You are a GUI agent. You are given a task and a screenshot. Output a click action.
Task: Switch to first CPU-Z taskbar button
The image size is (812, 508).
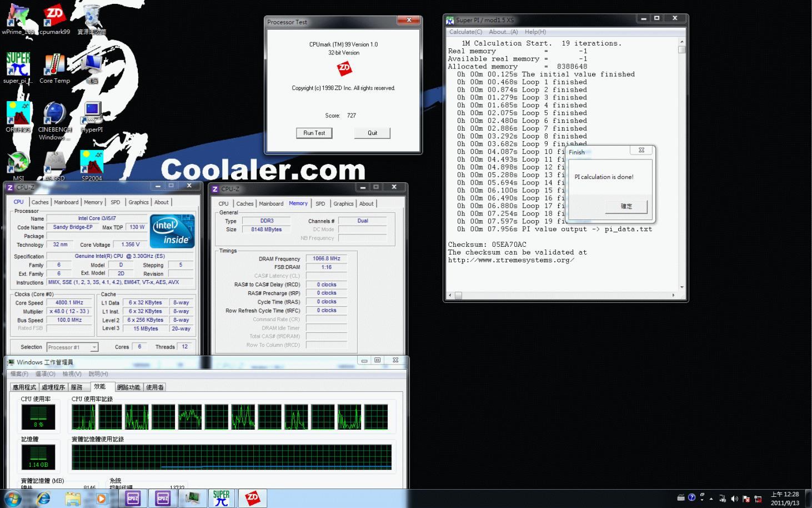[x=133, y=498]
